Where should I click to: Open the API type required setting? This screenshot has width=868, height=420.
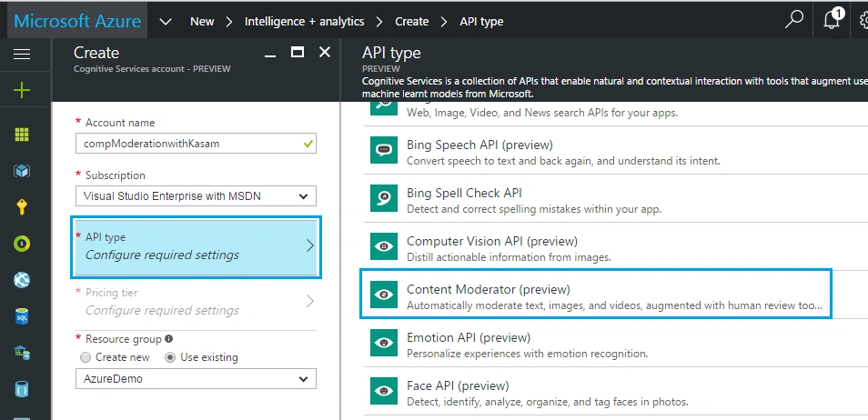(196, 246)
